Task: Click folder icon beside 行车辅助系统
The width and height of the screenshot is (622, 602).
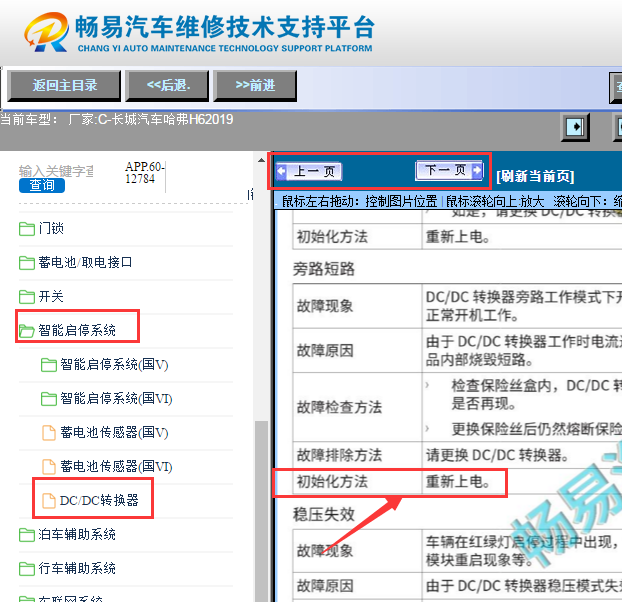Action: pos(27,569)
